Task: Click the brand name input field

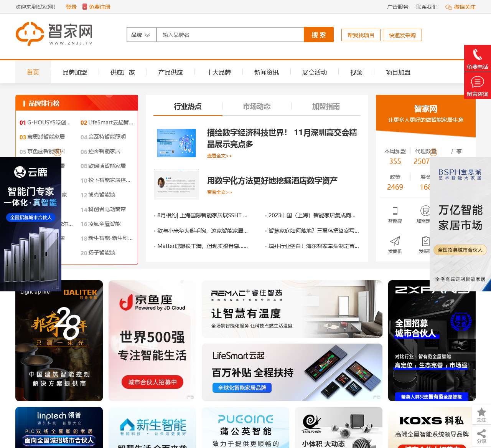Action: tap(230, 35)
